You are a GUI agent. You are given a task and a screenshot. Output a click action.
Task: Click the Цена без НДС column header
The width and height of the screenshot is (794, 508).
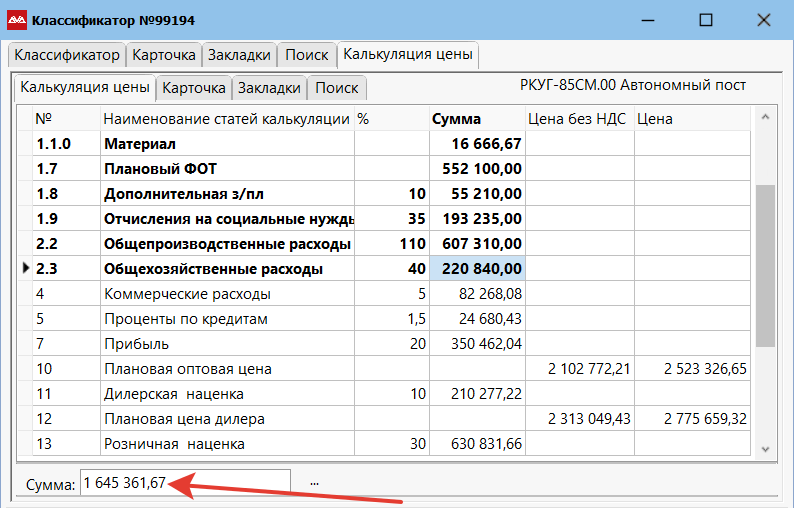pos(577,119)
